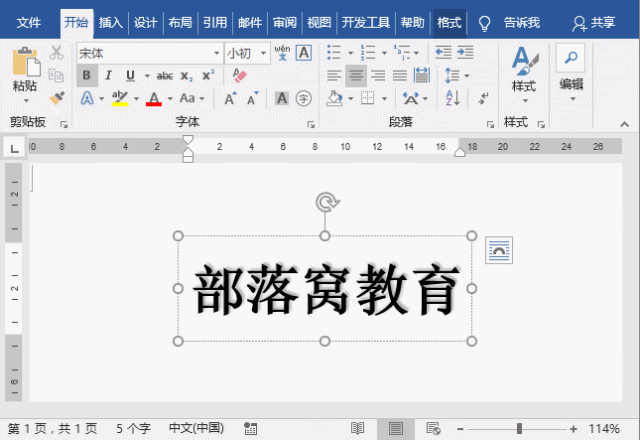This screenshot has width=640, height=440.
Task: Open the font name dropdown (宋体)
Action: point(217,53)
